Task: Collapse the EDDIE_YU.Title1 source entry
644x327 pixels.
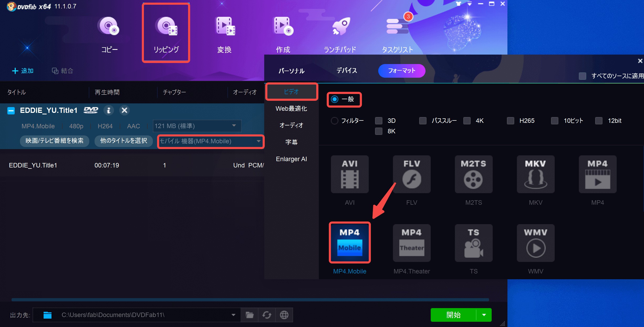Action: click(11, 111)
